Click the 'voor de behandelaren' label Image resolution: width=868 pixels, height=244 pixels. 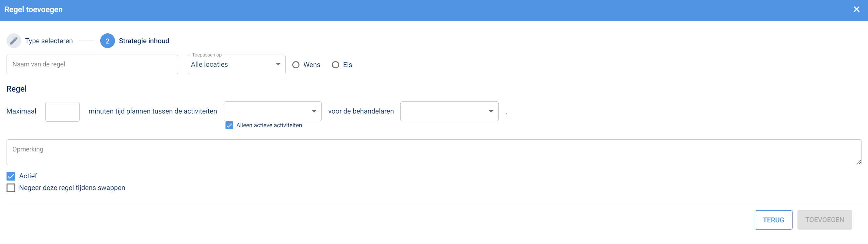pos(361,111)
